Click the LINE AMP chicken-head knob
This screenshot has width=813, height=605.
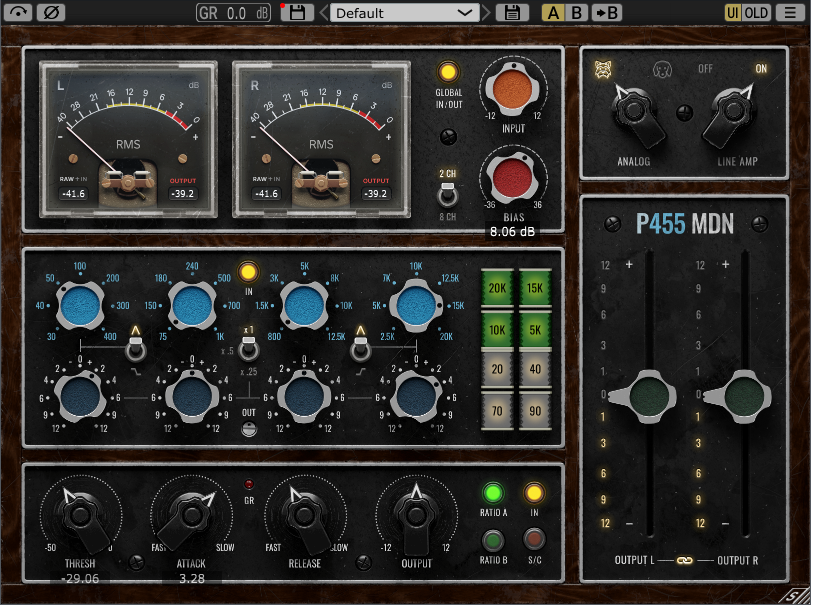(733, 111)
